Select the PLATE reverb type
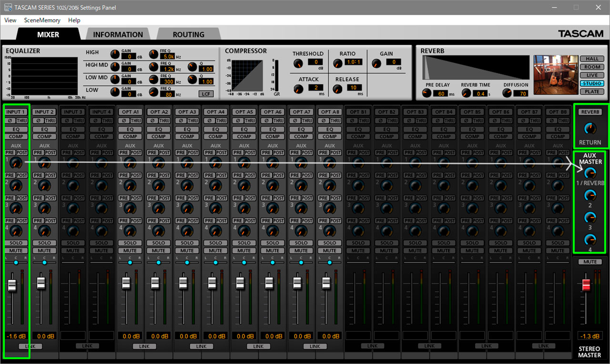 point(592,91)
